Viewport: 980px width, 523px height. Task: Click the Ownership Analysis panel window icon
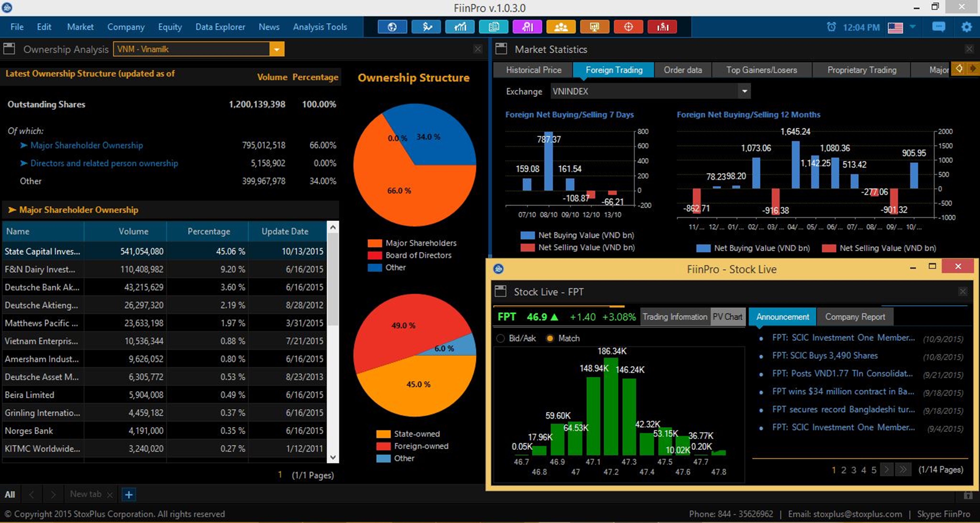pos(9,49)
